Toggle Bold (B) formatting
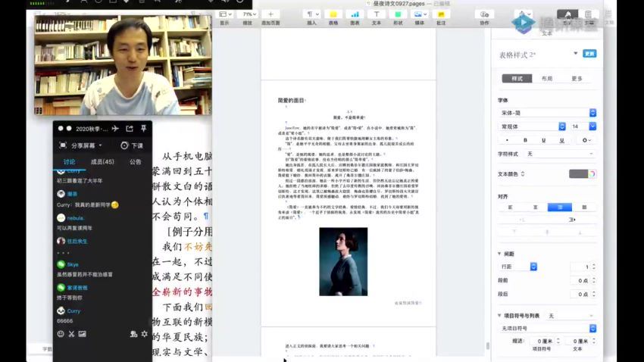Screen dimensions: 644x362 525,140
